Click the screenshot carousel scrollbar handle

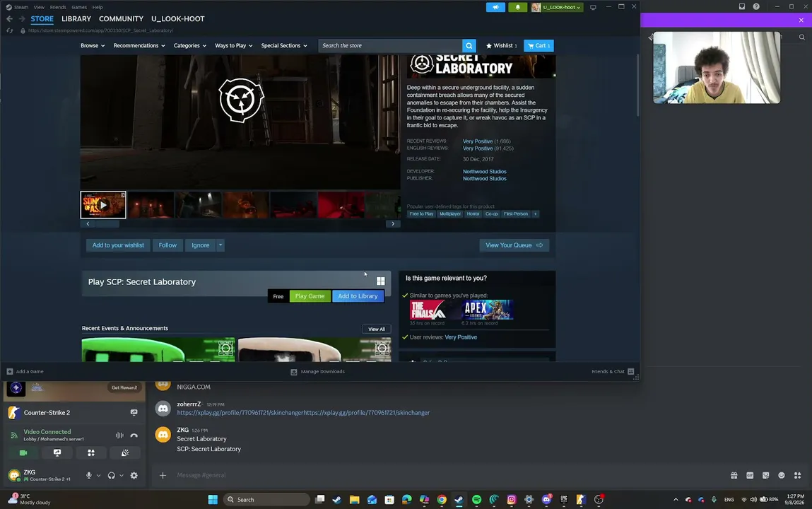pos(107,223)
